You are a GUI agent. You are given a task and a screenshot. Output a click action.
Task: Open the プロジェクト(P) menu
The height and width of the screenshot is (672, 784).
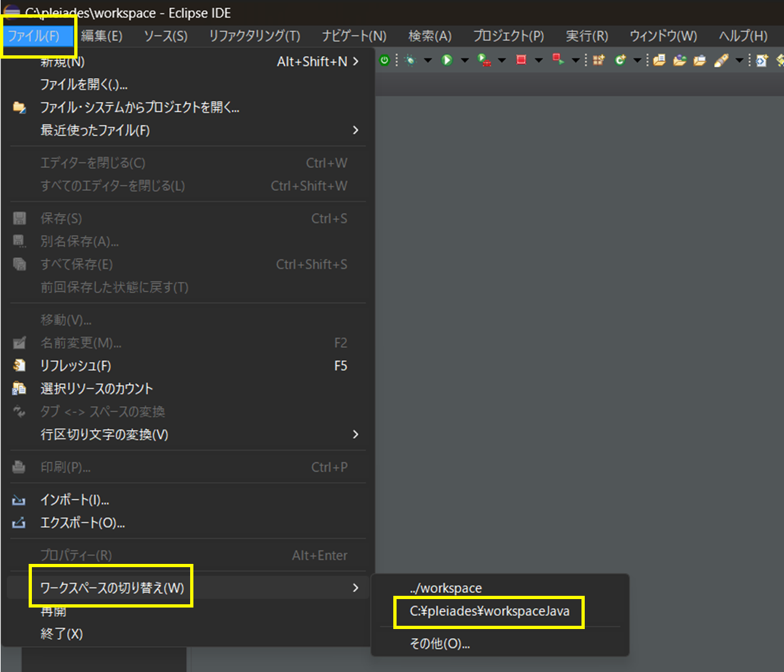coord(509,36)
